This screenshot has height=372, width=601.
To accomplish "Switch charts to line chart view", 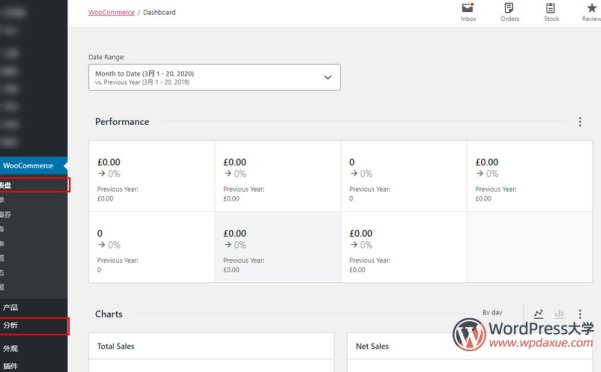I will point(539,314).
